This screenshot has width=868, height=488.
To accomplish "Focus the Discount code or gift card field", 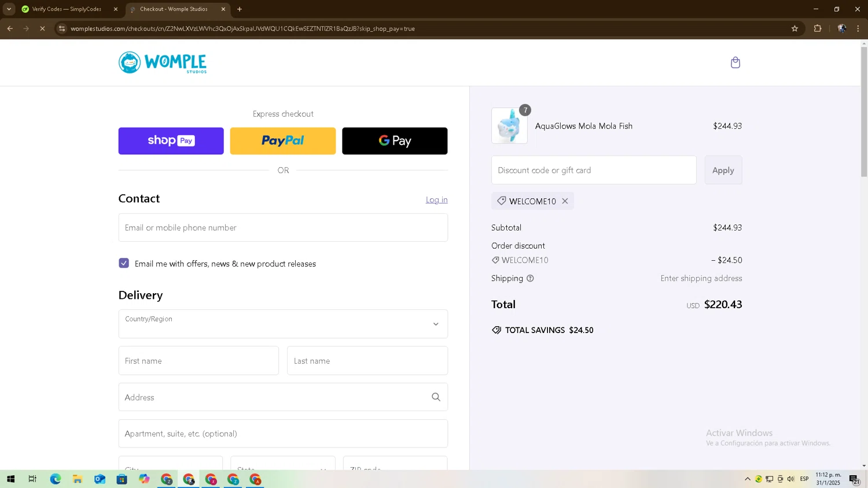I will (594, 170).
